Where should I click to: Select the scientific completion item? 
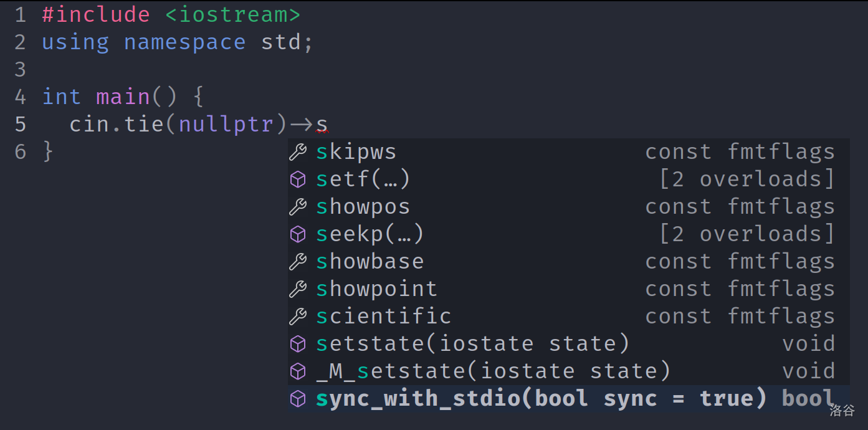pyautogui.click(x=383, y=317)
